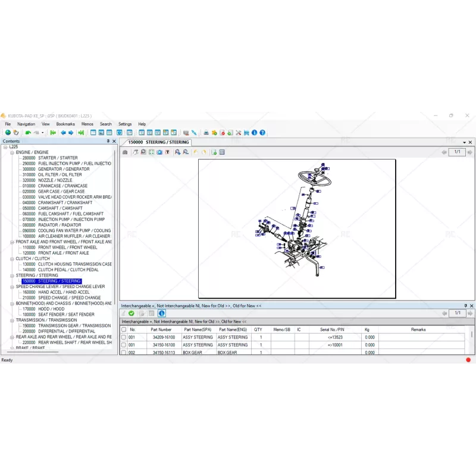Click the blue right arrow forward icon

tap(71, 133)
